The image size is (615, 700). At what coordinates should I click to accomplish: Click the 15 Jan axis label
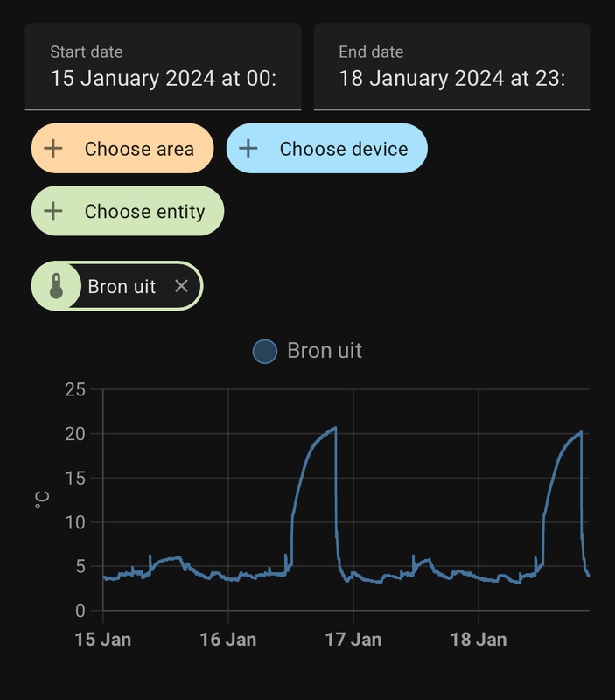click(103, 640)
